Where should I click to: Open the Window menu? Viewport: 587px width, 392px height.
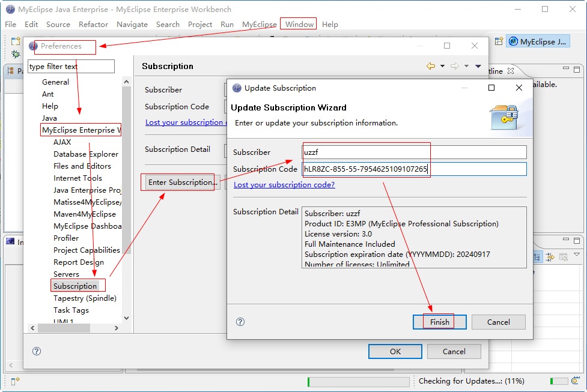(299, 24)
